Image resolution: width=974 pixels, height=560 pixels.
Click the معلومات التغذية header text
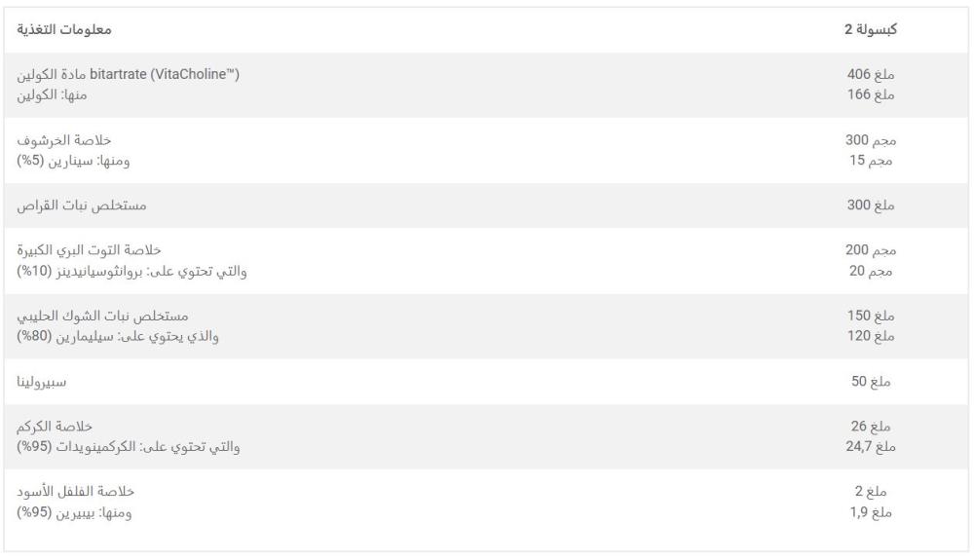64,29
